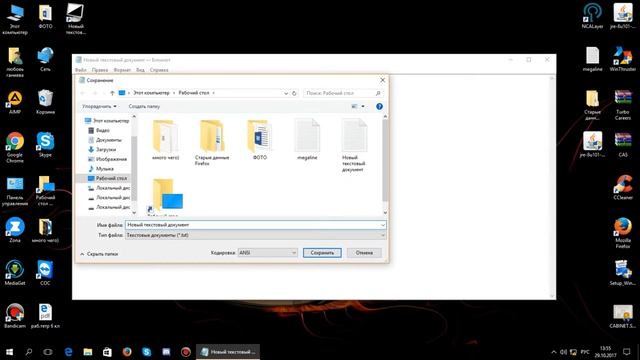Select the ФОТО folder in the Save dialog
640x360 pixels.
[x=260, y=140]
